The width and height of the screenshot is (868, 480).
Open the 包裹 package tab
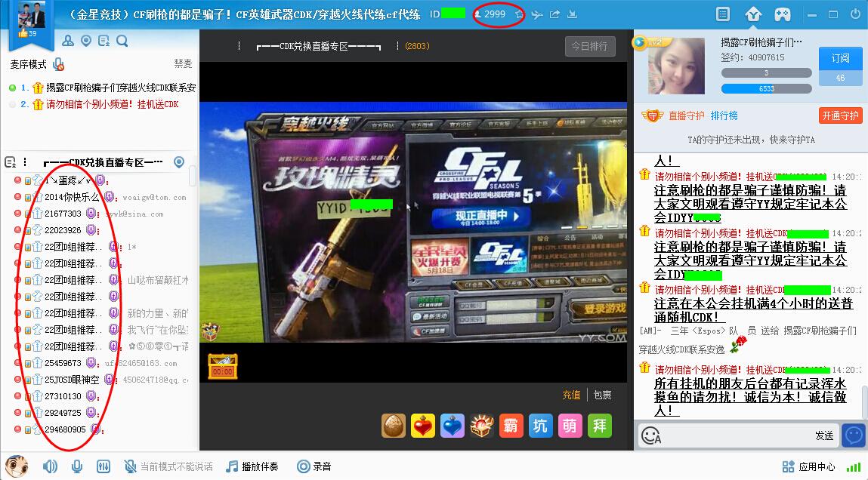point(602,395)
